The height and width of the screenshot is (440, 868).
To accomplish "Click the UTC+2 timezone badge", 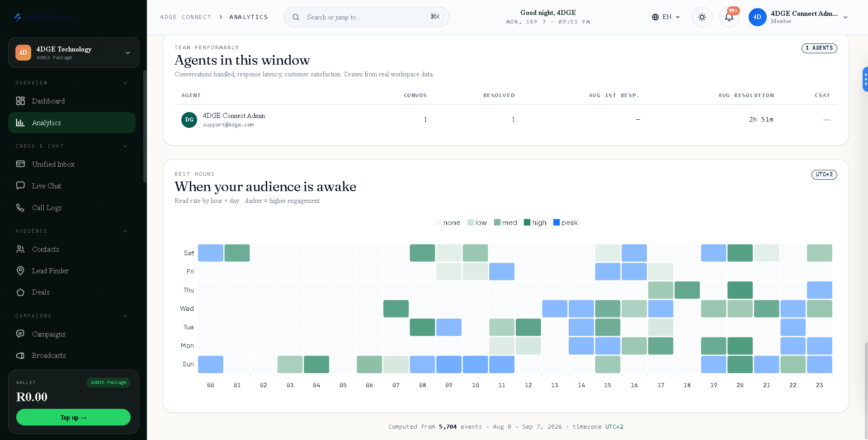I will pos(824,174).
